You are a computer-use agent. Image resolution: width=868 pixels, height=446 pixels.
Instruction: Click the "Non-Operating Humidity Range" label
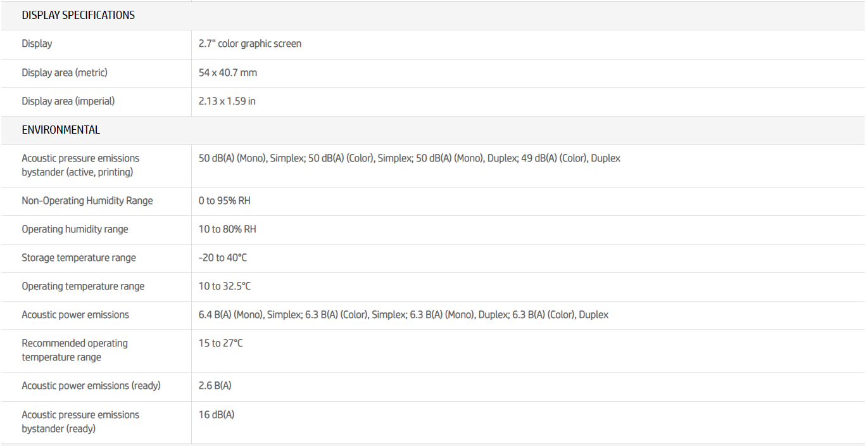point(87,201)
